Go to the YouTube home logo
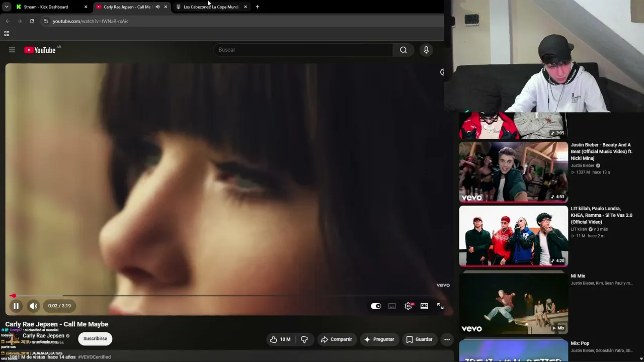Screen dimensions: 644x362 coord(40,50)
